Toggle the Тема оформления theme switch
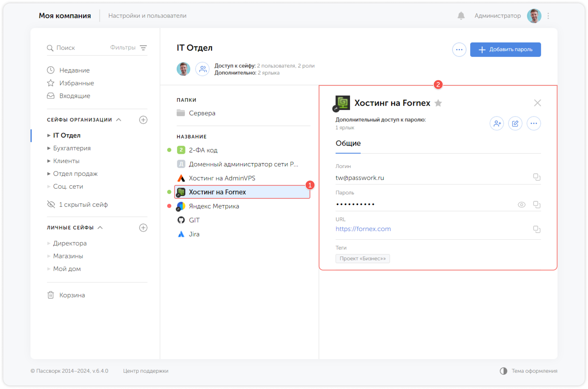Viewport: 588px width, 389px height. [503, 371]
